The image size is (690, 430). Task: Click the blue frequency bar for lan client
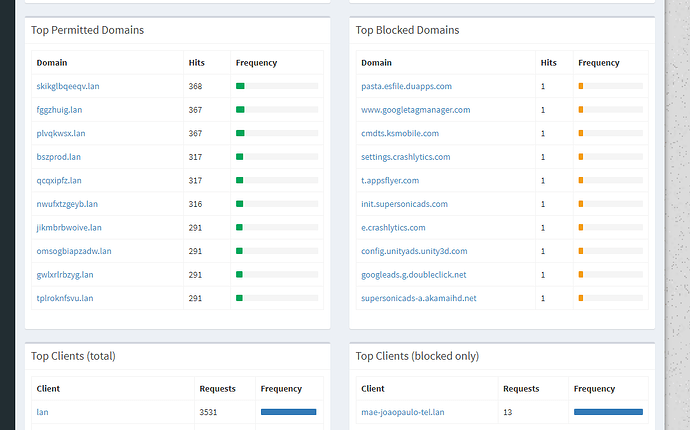click(x=288, y=411)
